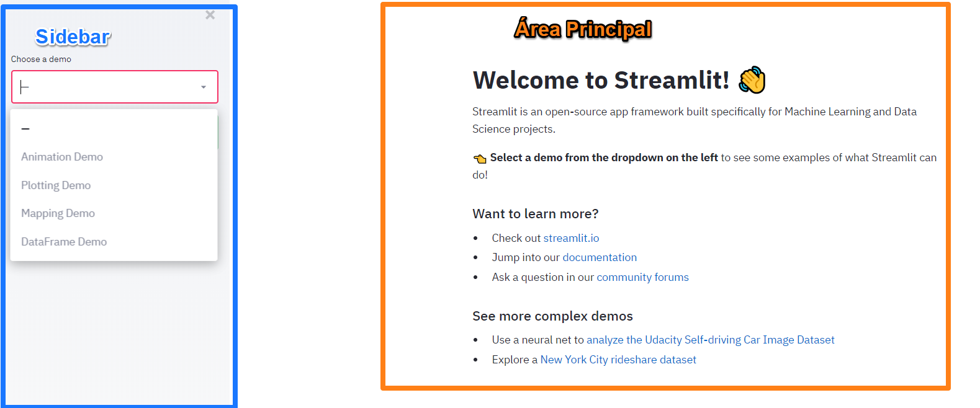Open the community forums link
The image size is (980, 408).
642,277
